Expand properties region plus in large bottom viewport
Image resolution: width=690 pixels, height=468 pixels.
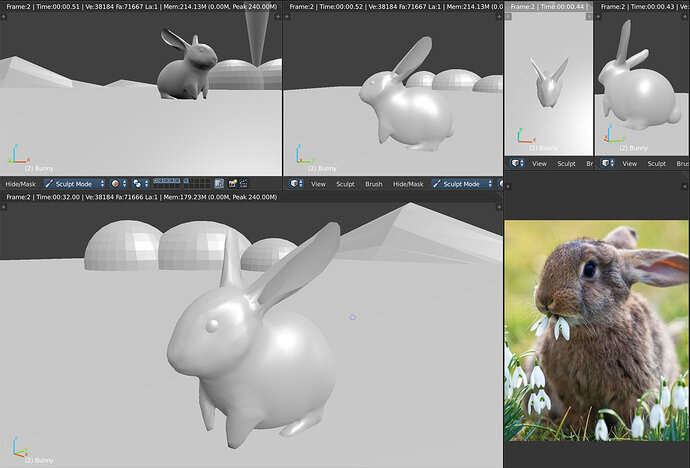pyautogui.click(x=499, y=206)
